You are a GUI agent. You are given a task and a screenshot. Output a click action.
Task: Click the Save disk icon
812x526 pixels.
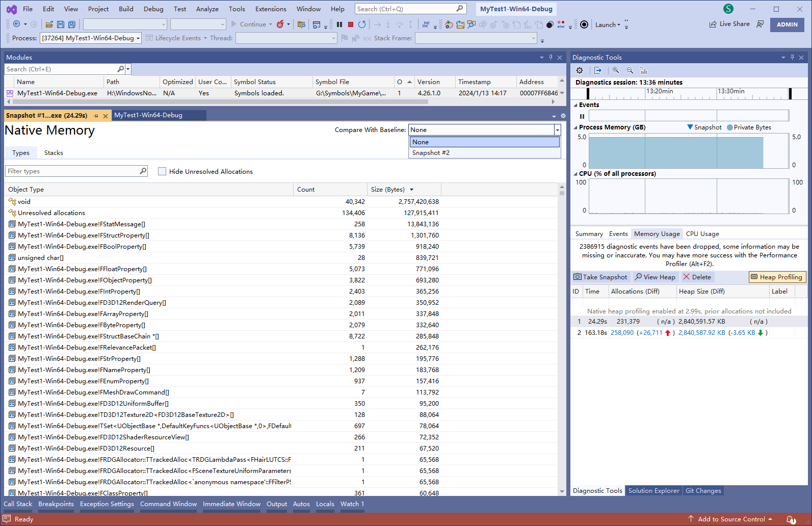(61, 24)
